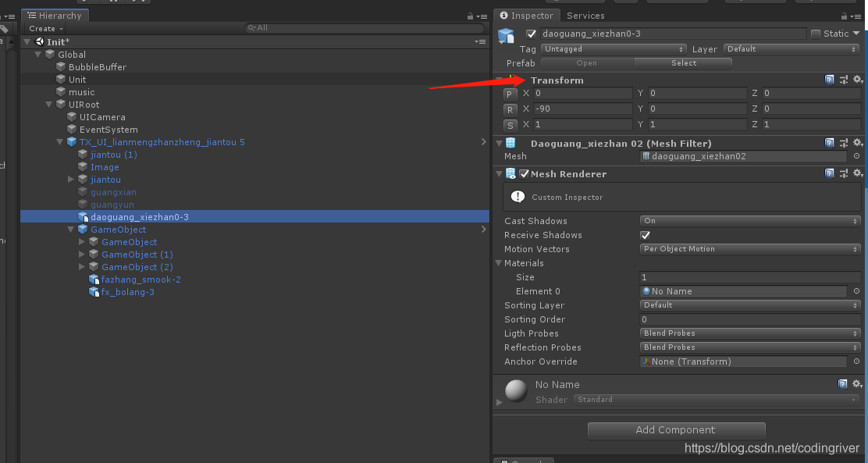Collapse the Materials foldout
Image resolution: width=868 pixels, height=463 pixels.
tap(499, 263)
